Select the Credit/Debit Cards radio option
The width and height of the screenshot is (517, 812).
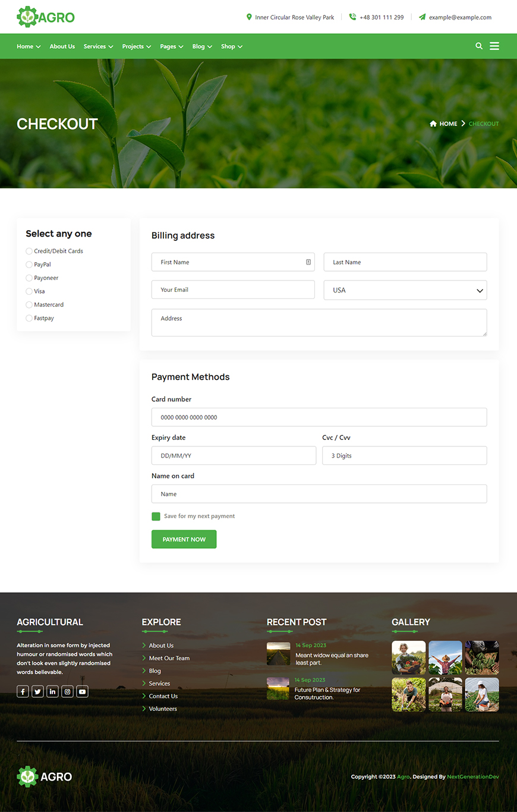click(x=29, y=251)
